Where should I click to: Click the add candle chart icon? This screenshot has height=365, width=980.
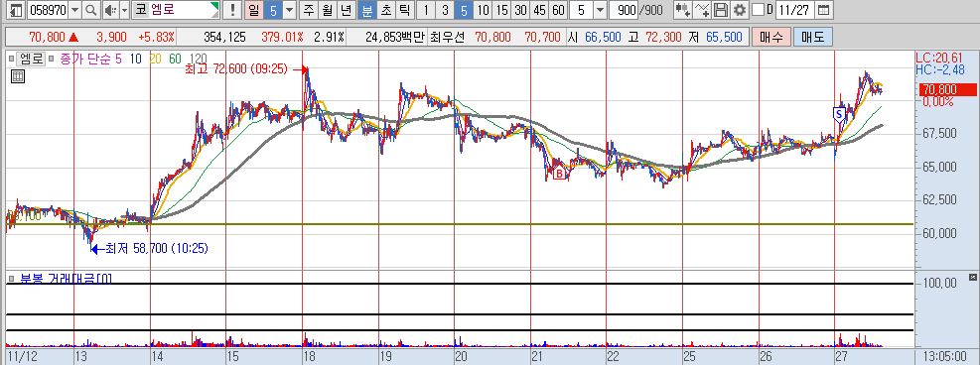(x=683, y=10)
